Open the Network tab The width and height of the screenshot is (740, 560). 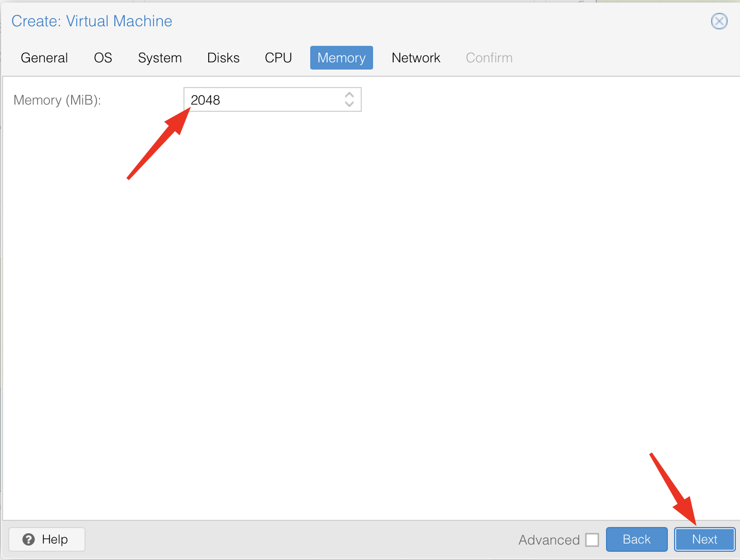click(416, 58)
